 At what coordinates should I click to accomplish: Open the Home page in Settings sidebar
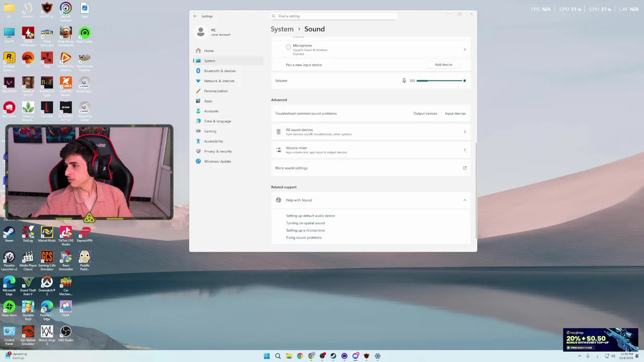pyautogui.click(x=228, y=51)
